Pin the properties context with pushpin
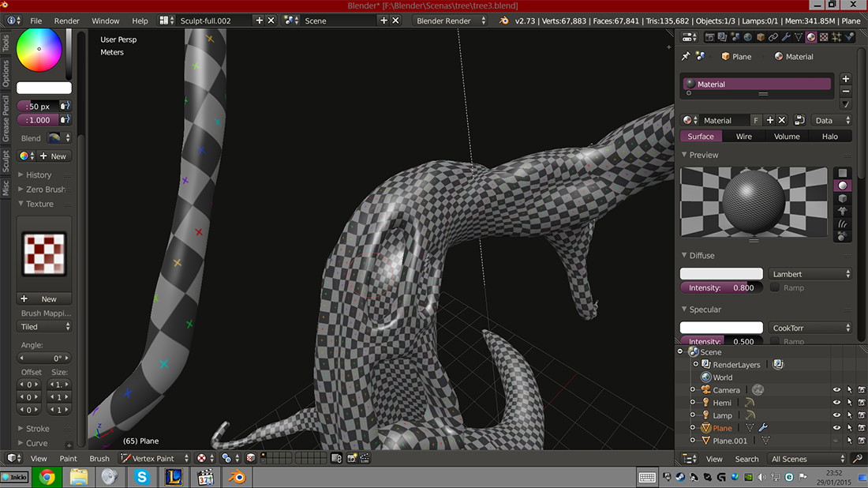 pyautogui.click(x=686, y=57)
